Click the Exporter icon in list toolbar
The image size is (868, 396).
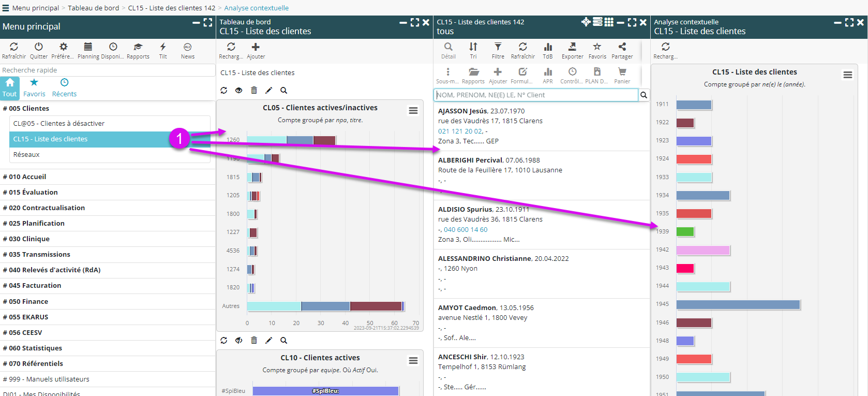coord(572,47)
